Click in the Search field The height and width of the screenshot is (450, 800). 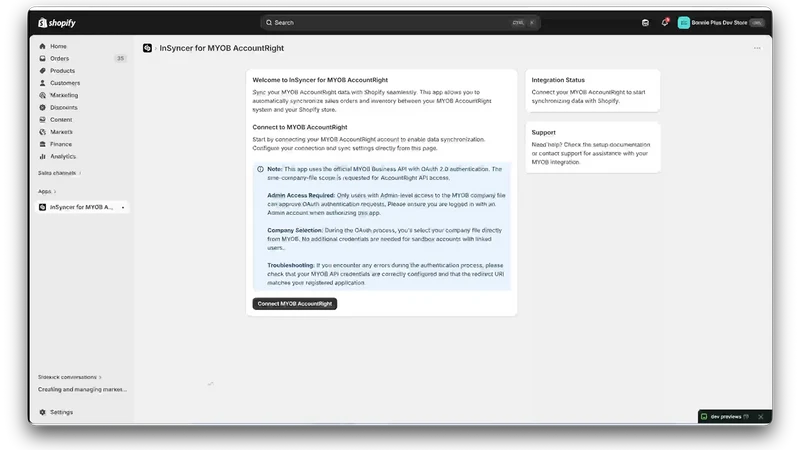pos(401,22)
